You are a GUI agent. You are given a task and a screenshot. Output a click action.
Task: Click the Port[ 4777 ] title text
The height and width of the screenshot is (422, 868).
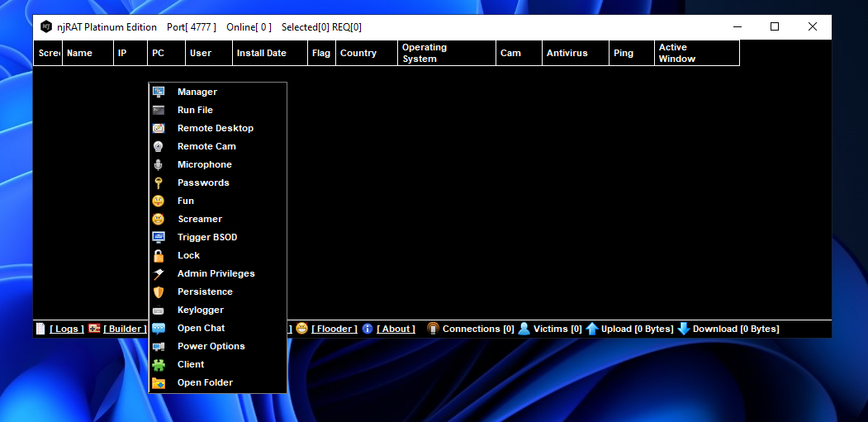point(192,27)
